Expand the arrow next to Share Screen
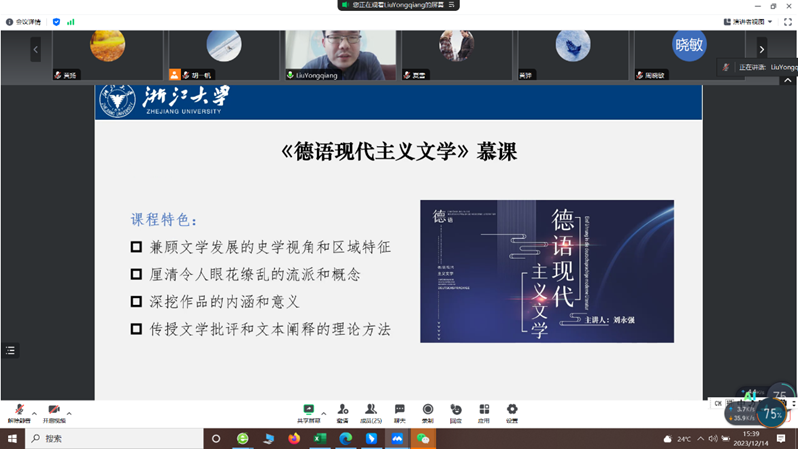 tap(324, 411)
